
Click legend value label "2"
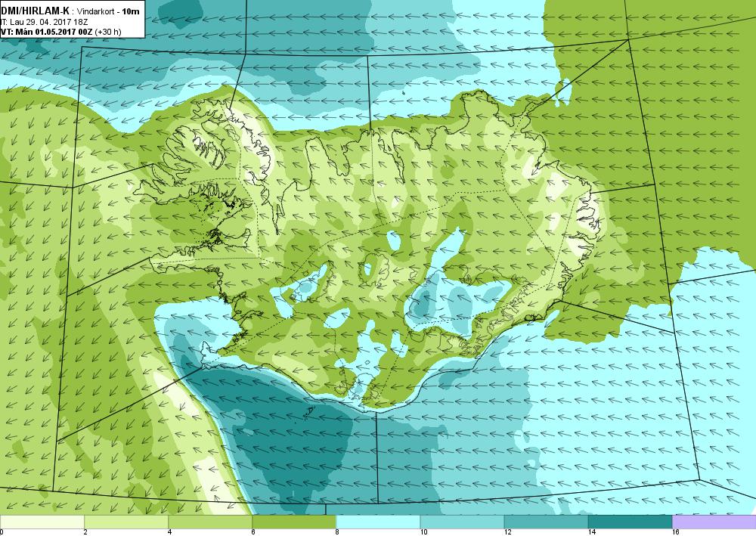[85, 532]
